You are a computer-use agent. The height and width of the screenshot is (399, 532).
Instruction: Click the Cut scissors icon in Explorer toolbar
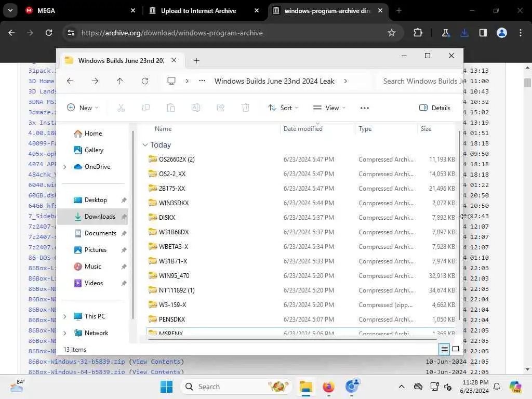coord(121,108)
